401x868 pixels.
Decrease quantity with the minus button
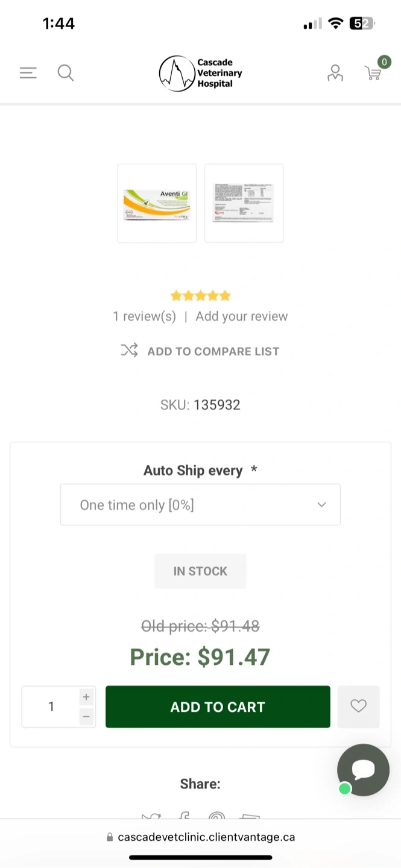tap(86, 717)
